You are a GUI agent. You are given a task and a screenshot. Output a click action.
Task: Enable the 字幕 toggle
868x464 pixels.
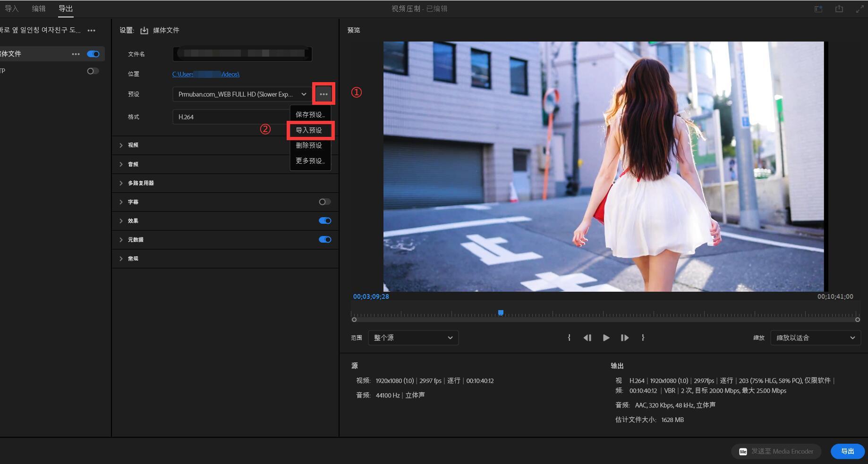tap(324, 202)
